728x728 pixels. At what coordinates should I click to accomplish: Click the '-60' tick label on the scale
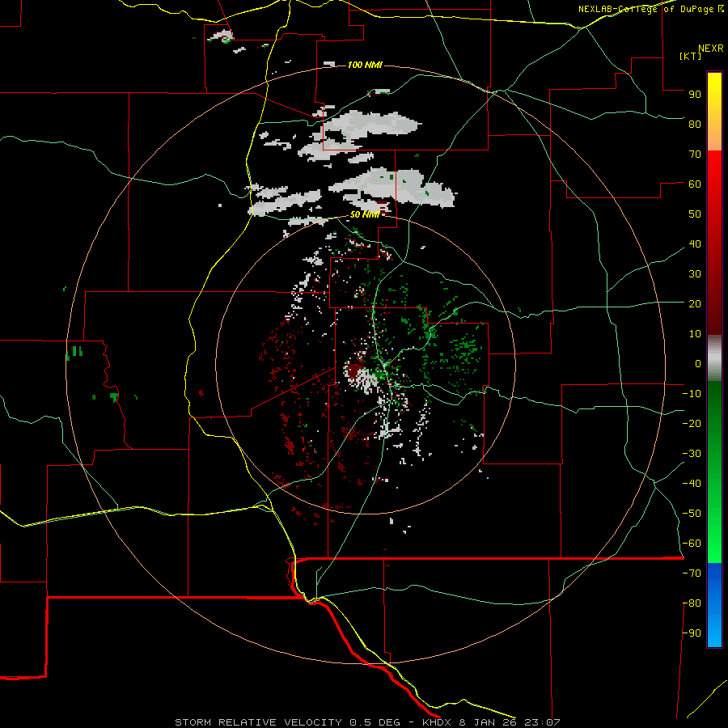click(x=692, y=544)
